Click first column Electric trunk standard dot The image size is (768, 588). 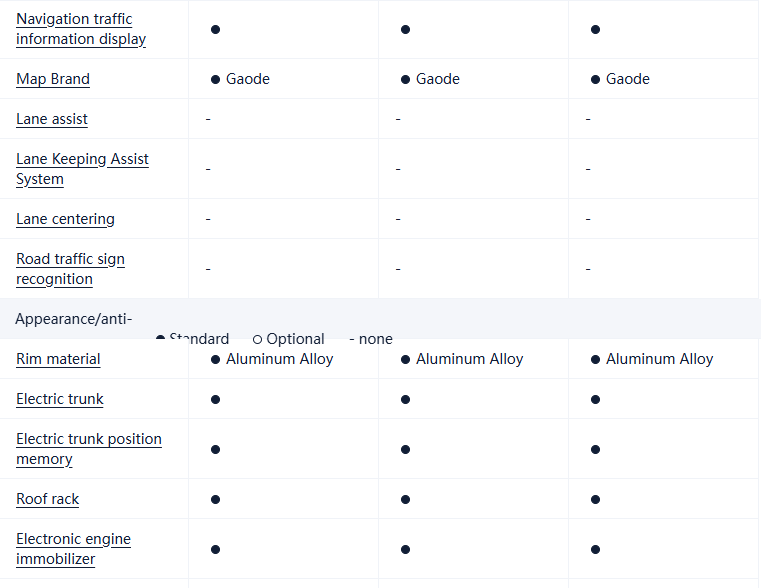tap(215, 399)
